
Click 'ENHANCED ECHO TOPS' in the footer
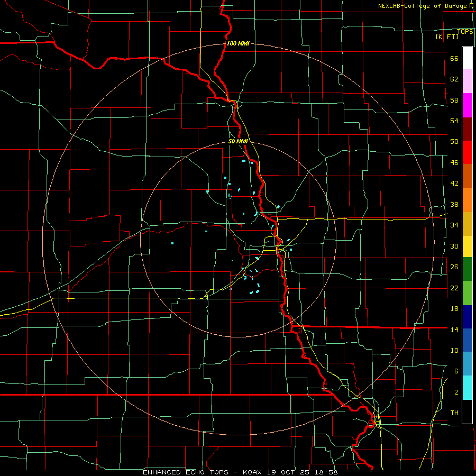click(x=186, y=472)
